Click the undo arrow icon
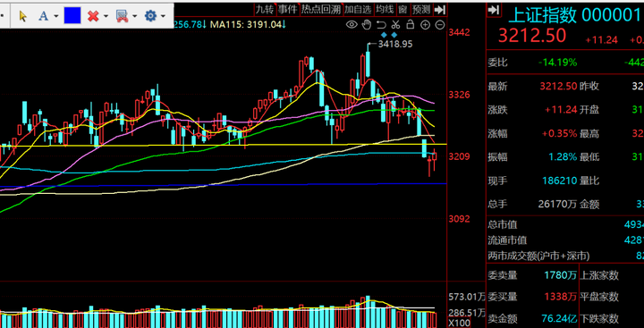644x328 pixels. pos(381,25)
